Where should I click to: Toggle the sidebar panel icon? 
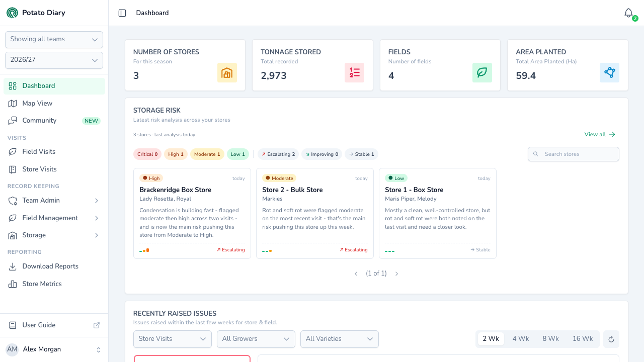(122, 13)
